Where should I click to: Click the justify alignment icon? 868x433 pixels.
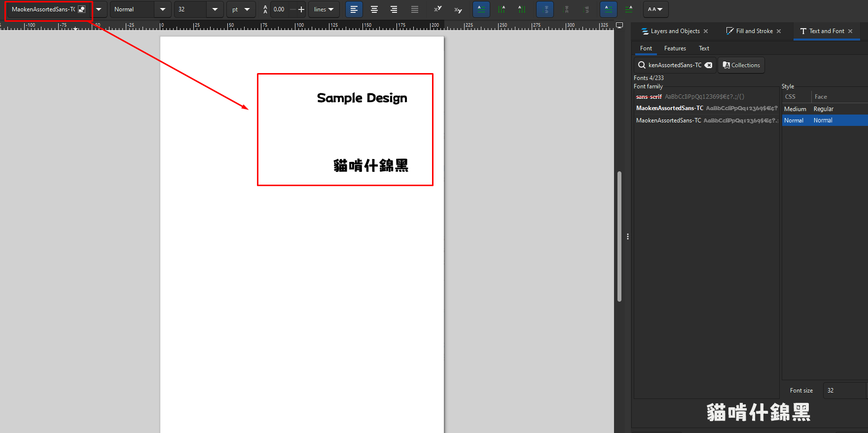414,9
